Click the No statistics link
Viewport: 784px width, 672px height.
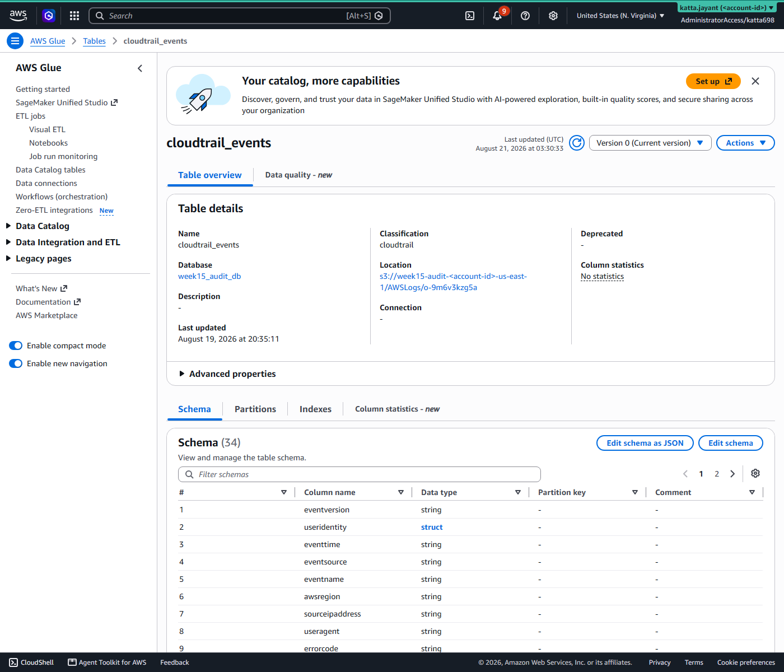602,276
